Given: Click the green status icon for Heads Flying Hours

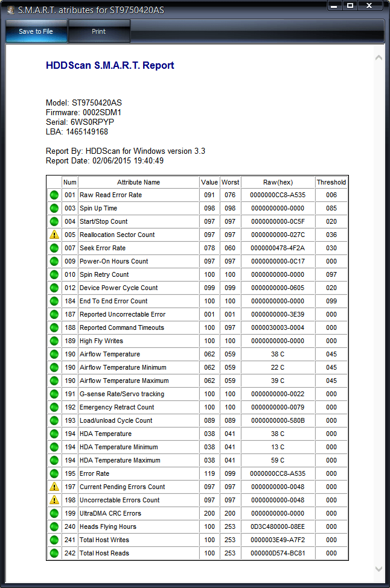Looking at the screenshot, I should (x=54, y=526).
